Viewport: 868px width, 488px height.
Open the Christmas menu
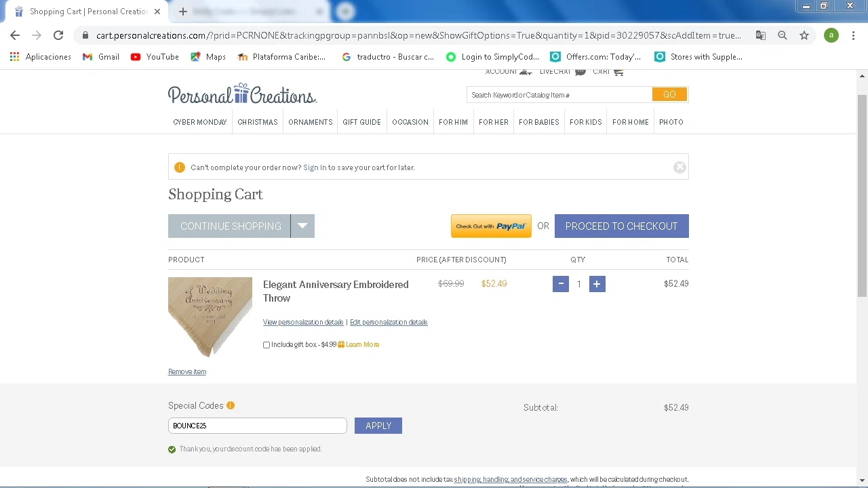pos(258,122)
